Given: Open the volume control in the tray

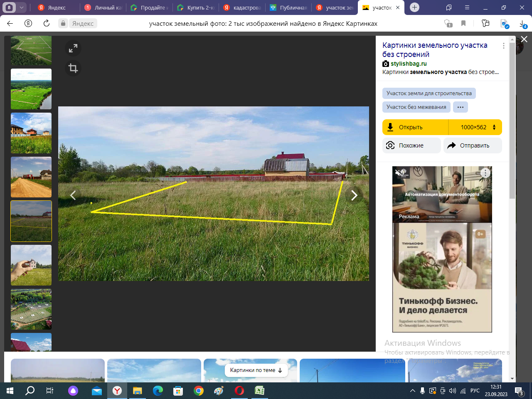Looking at the screenshot, I should click(453, 391).
